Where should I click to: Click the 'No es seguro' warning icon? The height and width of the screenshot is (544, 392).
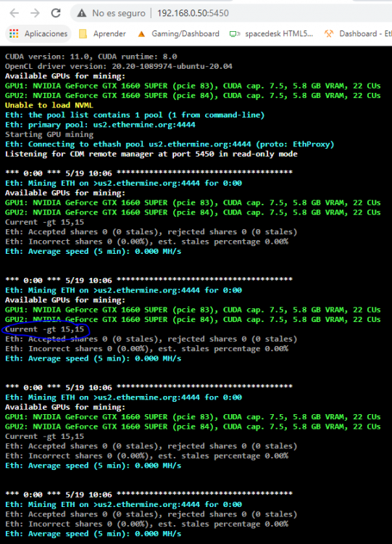coord(81,13)
